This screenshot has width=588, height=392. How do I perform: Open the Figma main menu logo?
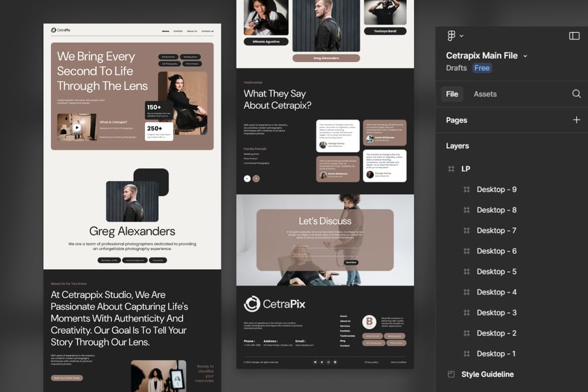coord(451,36)
